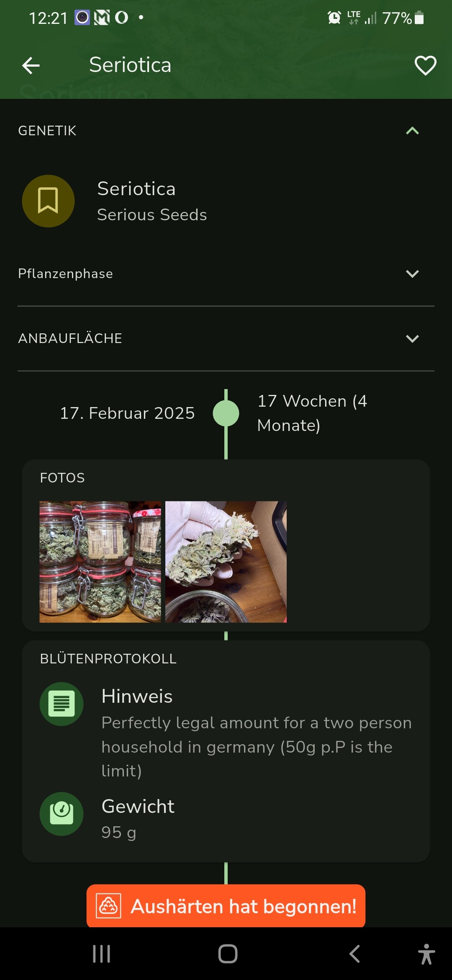Tap the accessibility figure icon
Image resolution: width=452 pixels, height=980 pixels.
tap(426, 954)
